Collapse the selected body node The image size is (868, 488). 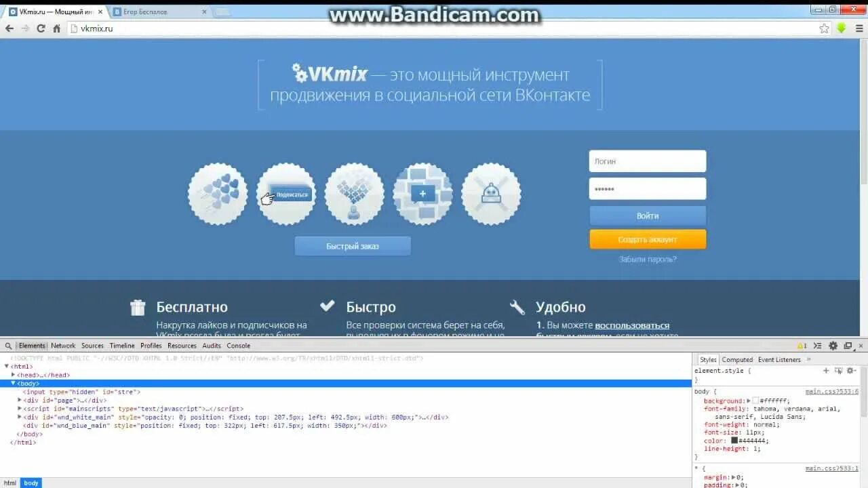coord(13,384)
